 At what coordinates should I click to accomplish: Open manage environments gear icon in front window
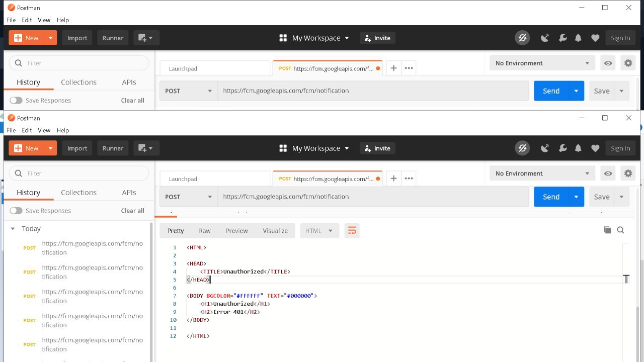[x=628, y=173]
